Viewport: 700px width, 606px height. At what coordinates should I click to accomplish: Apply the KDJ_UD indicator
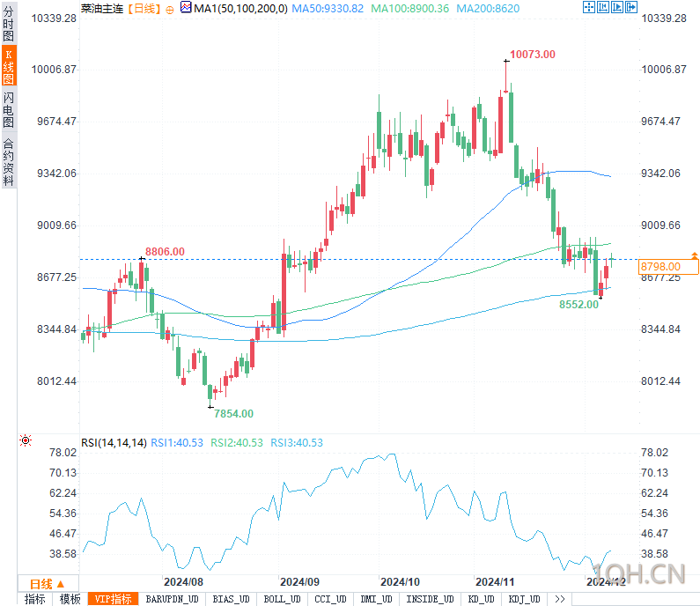(x=525, y=599)
